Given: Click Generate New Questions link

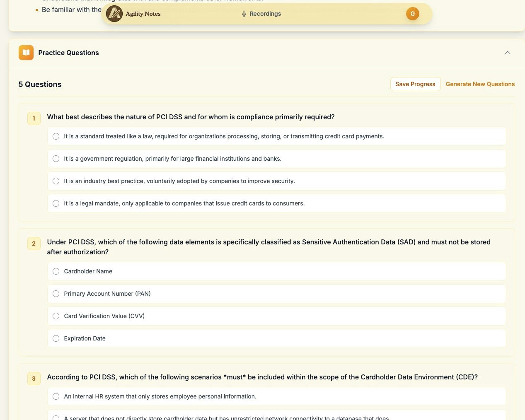Looking at the screenshot, I should pyautogui.click(x=480, y=84).
